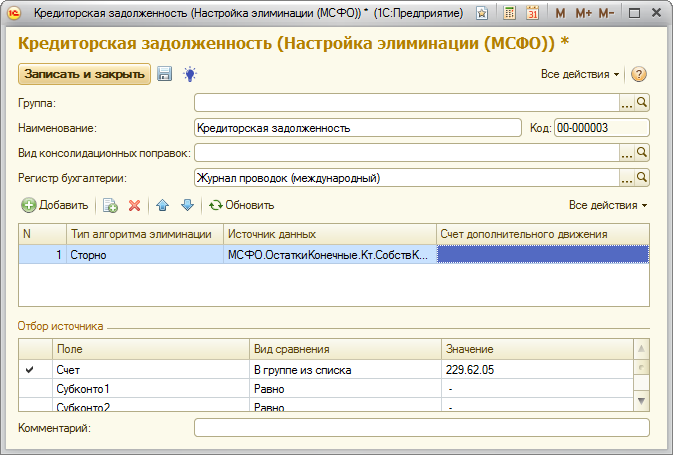This screenshot has width=673, height=455.
Task: Click the copy row icon in table toolbar
Action: coord(111,205)
